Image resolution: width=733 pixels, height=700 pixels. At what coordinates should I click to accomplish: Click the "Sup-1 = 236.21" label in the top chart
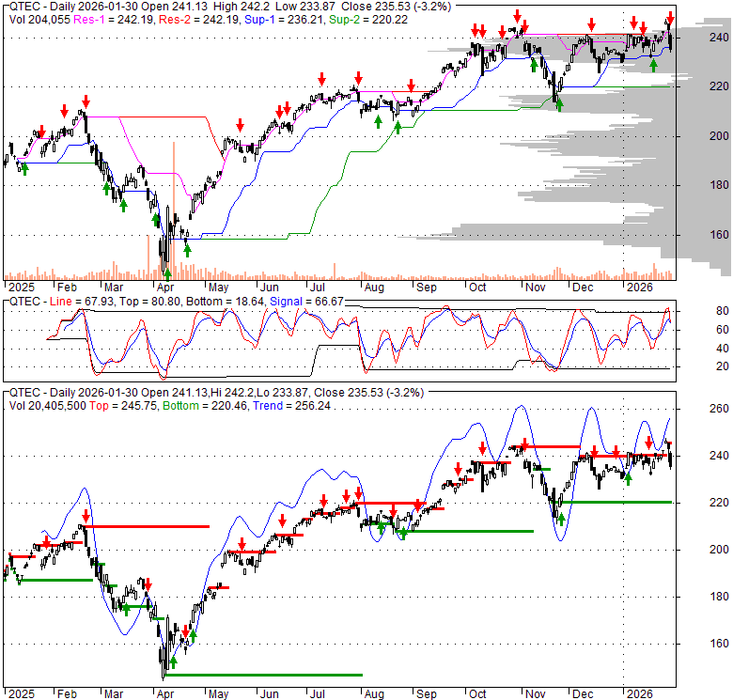click(x=284, y=20)
